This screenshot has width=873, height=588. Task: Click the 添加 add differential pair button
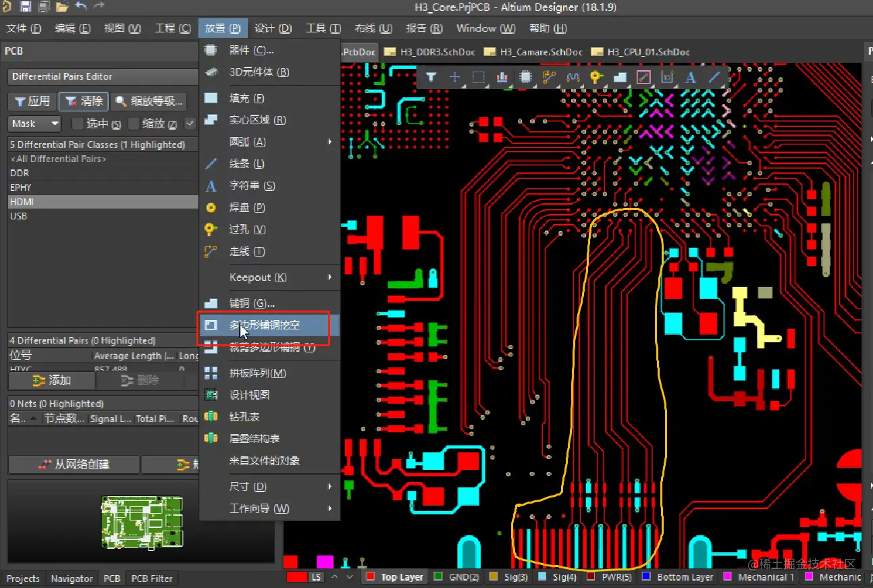[x=51, y=381]
